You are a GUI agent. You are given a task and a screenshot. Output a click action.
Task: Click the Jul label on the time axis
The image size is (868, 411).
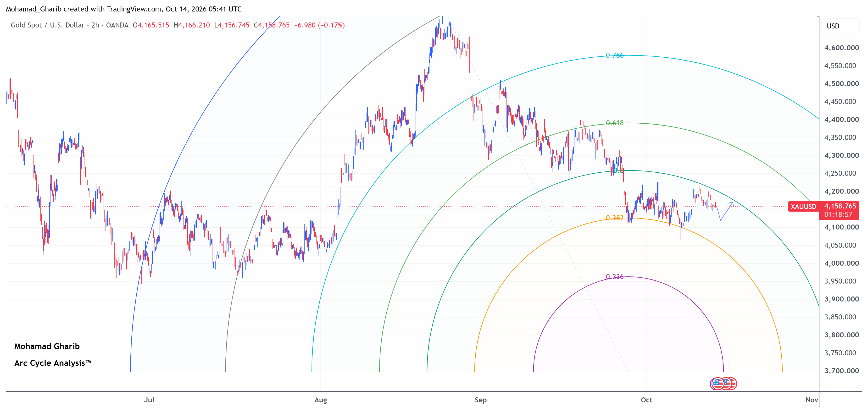149,400
